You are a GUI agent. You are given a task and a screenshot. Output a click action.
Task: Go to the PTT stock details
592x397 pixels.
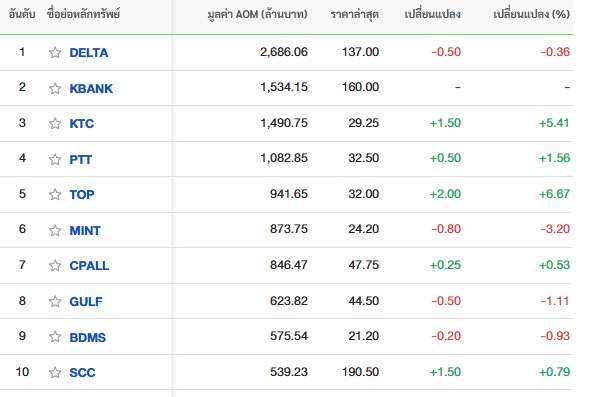pos(80,159)
